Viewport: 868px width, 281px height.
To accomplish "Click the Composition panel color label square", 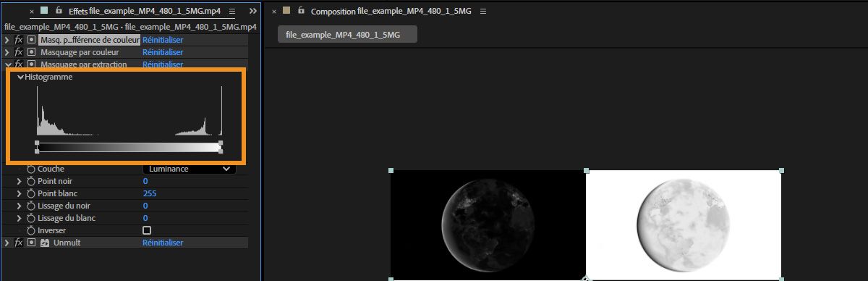I will click(287, 11).
